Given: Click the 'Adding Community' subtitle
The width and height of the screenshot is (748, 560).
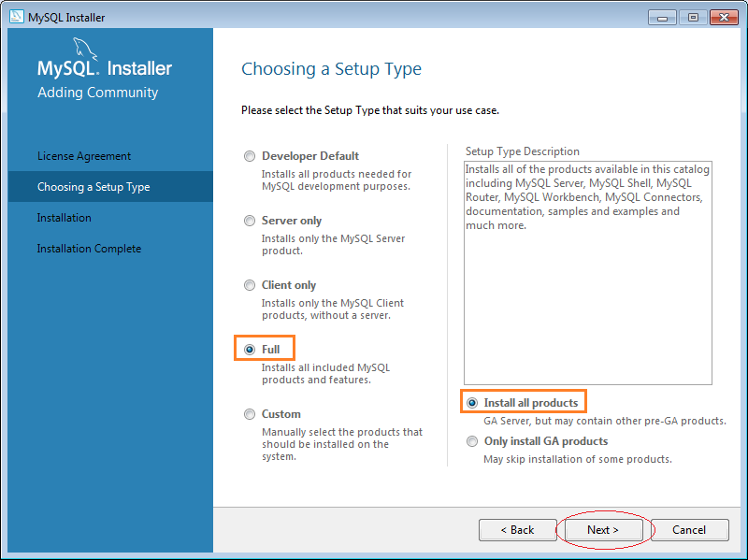Looking at the screenshot, I should [x=98, y=93].
